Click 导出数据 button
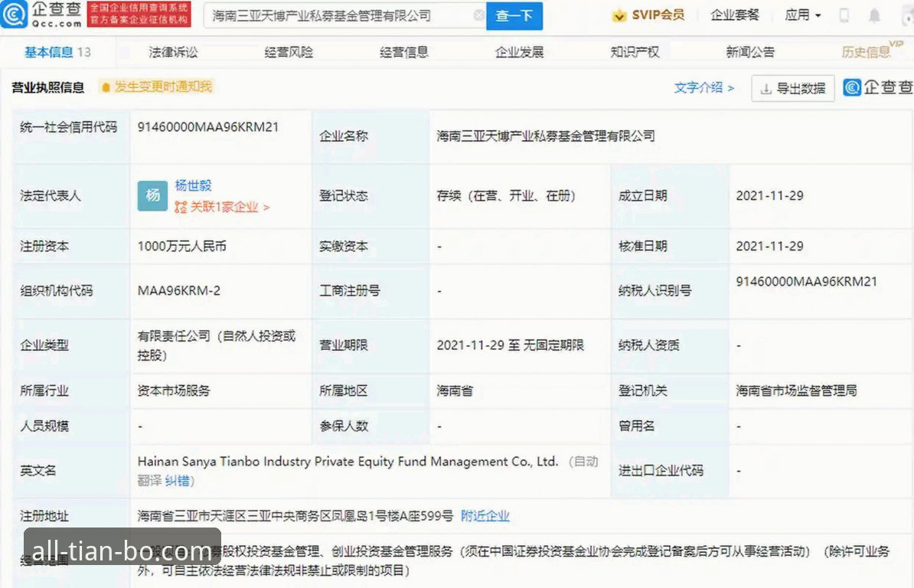The image size is (914, 588). pyautogui.click(x=793, y=88)
